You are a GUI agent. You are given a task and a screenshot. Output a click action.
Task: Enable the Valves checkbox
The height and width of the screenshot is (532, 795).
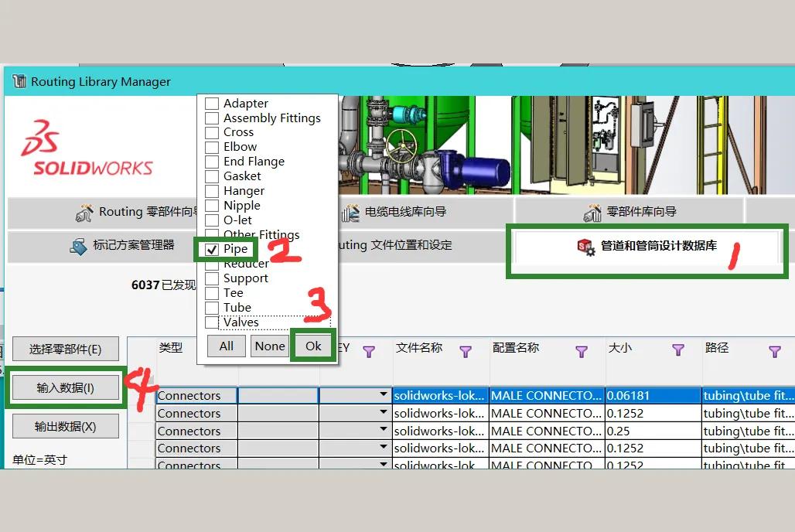(x=210, y=322)
